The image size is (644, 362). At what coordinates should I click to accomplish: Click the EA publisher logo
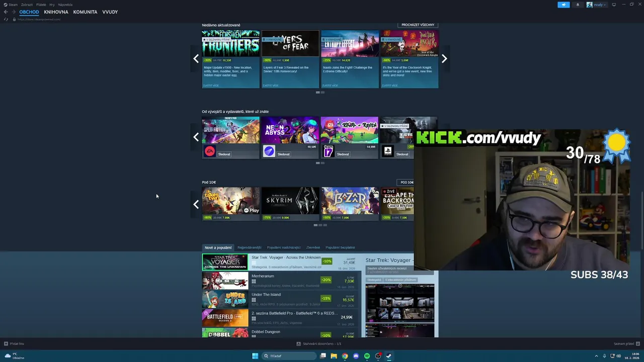[210, 151]
